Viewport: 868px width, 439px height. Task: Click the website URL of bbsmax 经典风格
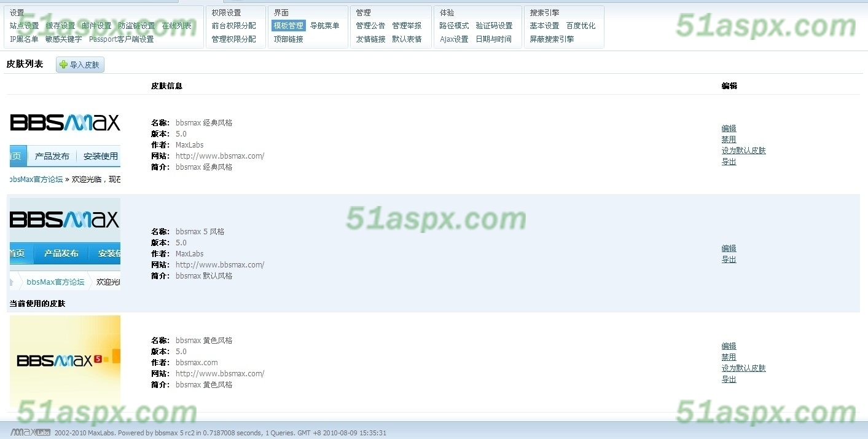[220, 156]
